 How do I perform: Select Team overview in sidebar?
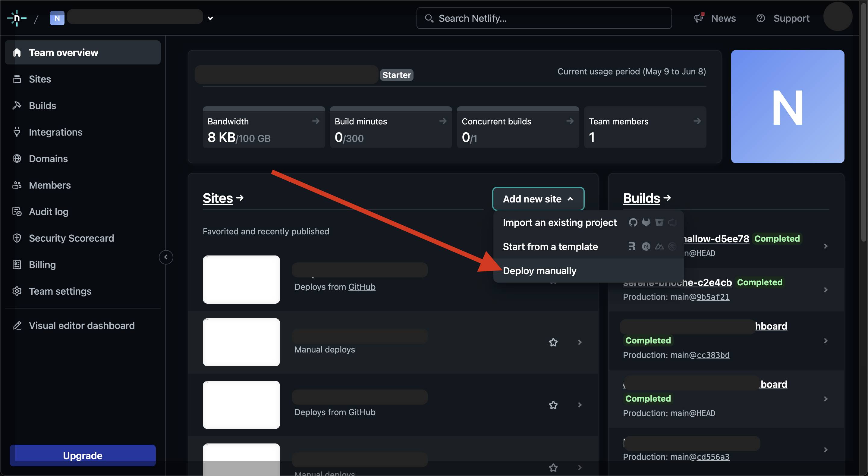click(x=83, y=52)
